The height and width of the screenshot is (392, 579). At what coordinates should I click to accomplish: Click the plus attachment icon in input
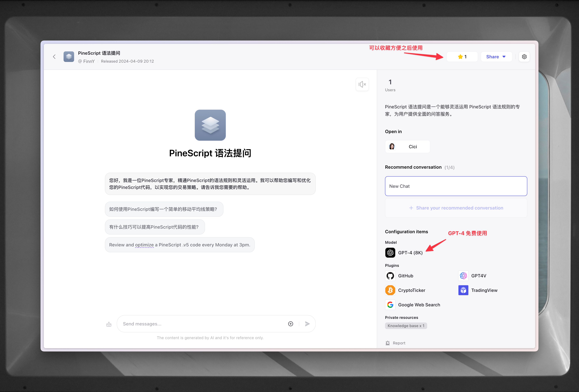point(290,324)
